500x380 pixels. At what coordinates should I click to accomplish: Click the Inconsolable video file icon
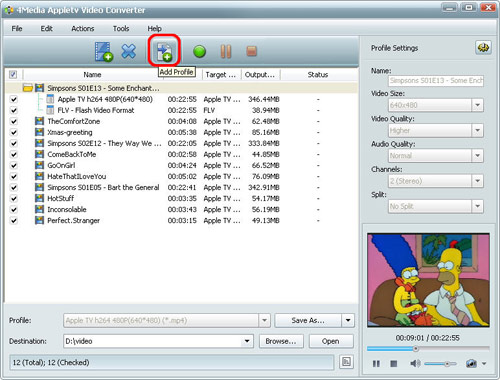coord(39,209)
